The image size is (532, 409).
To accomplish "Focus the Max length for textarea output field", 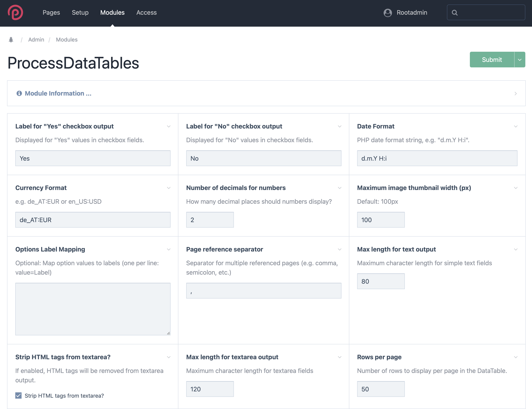I will coord(210,389).
